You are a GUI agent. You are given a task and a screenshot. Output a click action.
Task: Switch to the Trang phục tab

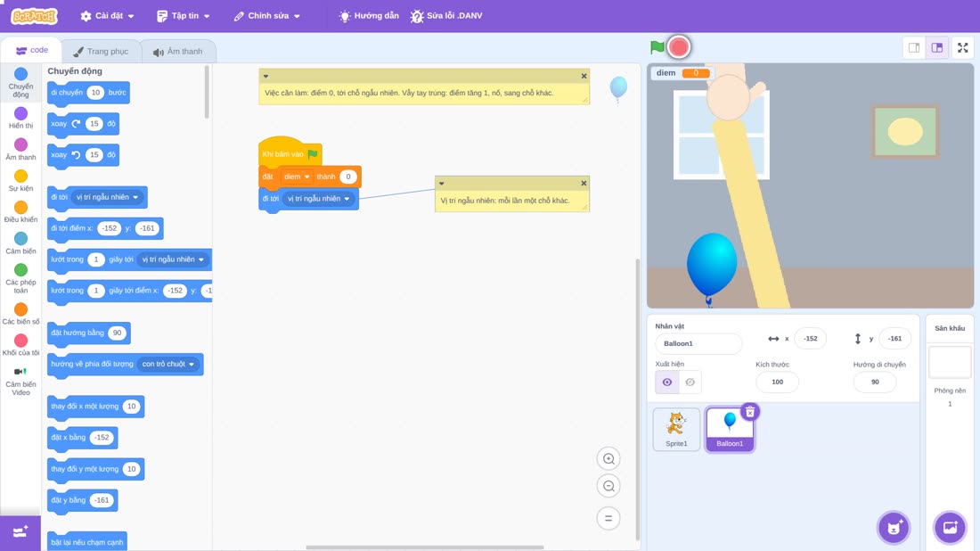(x=101, y=52)
